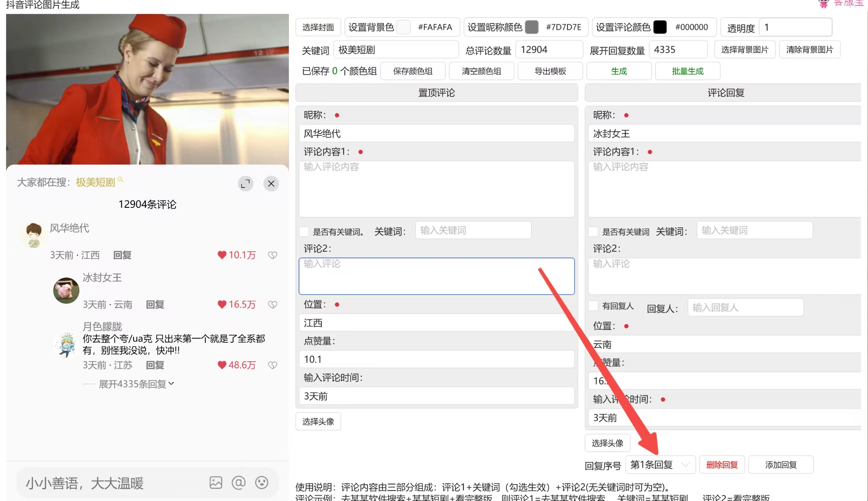Enable 是否有关键词 for the pinned comment

click(x=304, y=231)
